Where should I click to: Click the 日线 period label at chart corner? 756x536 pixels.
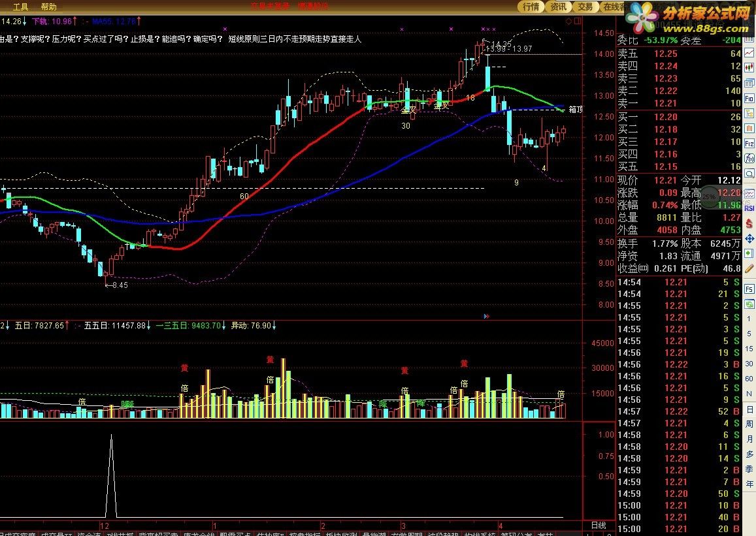[599, 526]
